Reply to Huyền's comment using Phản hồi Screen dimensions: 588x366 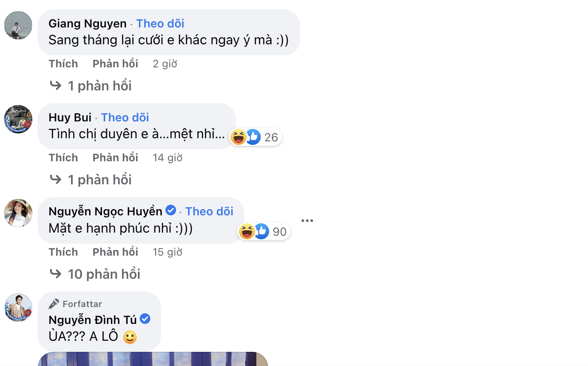coord(115,252)
